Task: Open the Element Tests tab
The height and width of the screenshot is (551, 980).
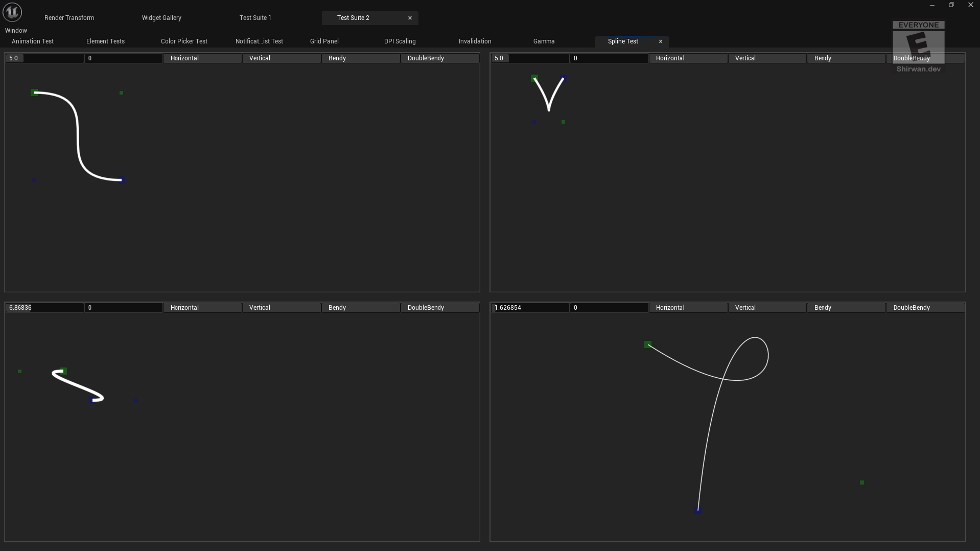Action: [105, 41]
